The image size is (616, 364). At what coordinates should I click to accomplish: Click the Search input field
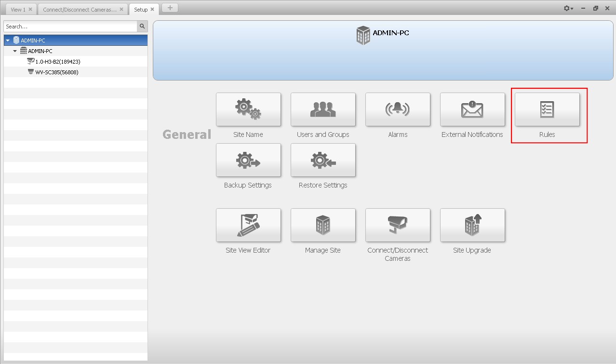[x=71, y=27]
